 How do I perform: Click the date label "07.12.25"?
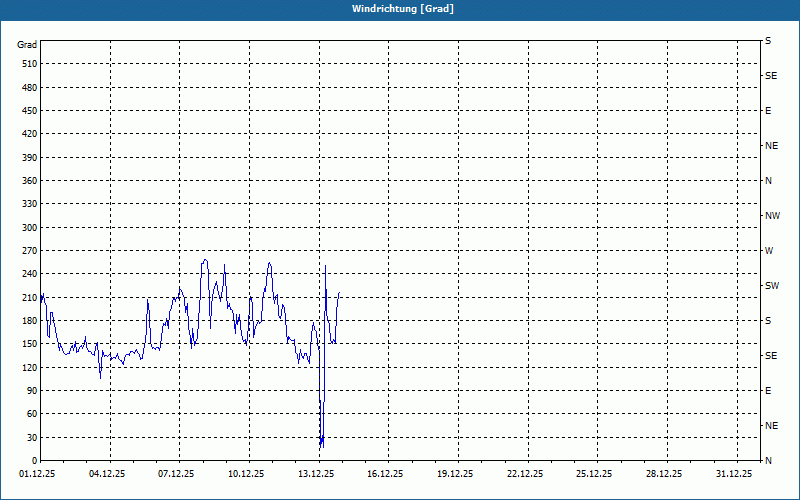(177, 474)
